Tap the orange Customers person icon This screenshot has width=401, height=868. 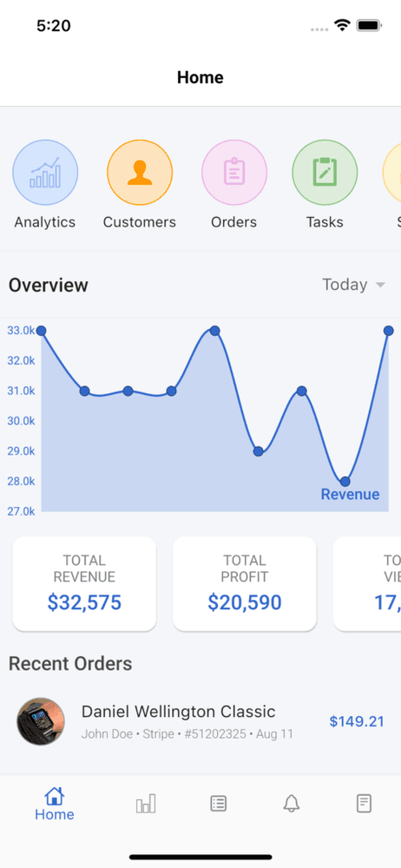pos(140,172)
